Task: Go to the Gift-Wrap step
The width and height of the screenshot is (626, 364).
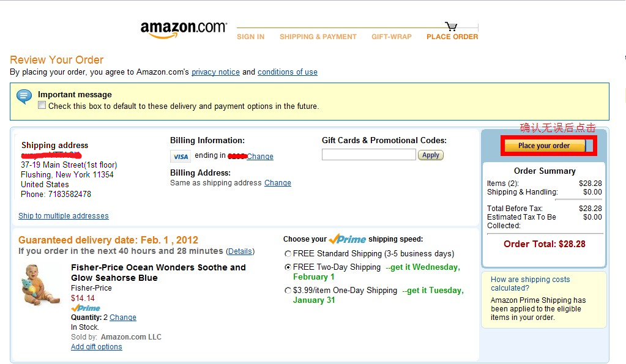Action: click(391, 37)
